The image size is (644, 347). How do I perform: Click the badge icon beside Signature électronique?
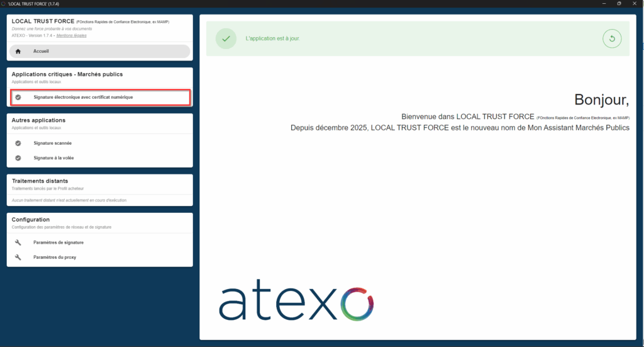[x=18, y=98]
